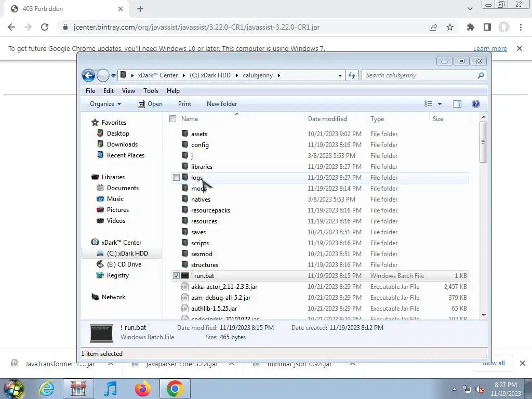Open the Help menu
Image resolution: width=532 pixels, height=399 pixels.
click(173, 91)
